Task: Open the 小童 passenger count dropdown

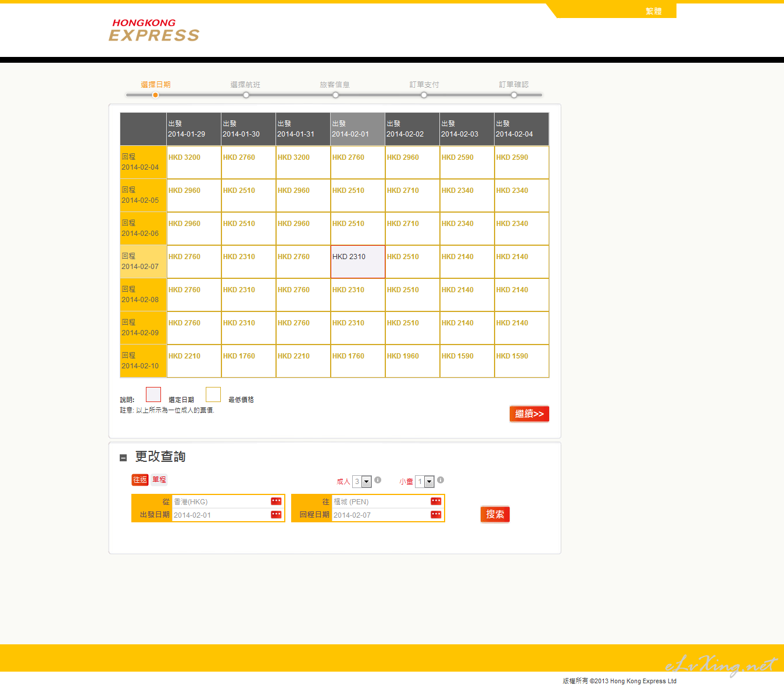Action: tap(425, 482)
